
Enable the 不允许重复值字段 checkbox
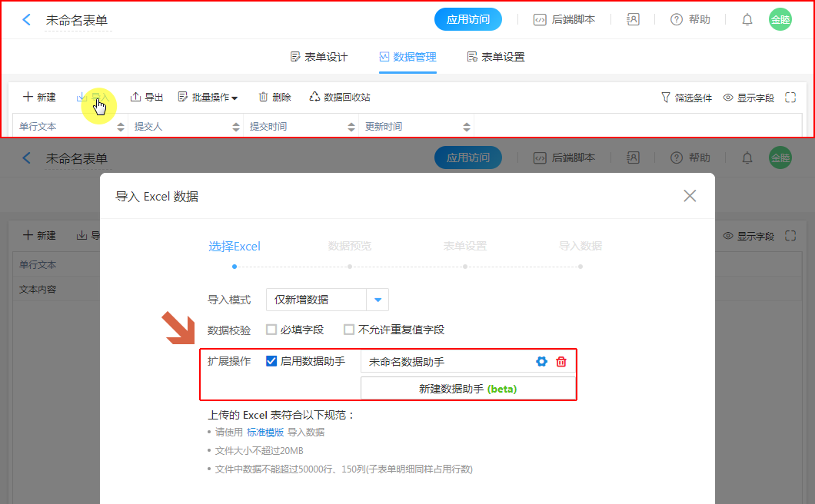(349, 330)
